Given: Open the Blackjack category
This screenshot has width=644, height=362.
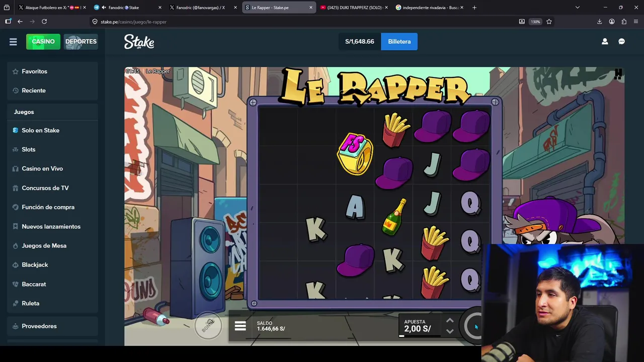Looking at the screenshot, I should pos(52,265).
